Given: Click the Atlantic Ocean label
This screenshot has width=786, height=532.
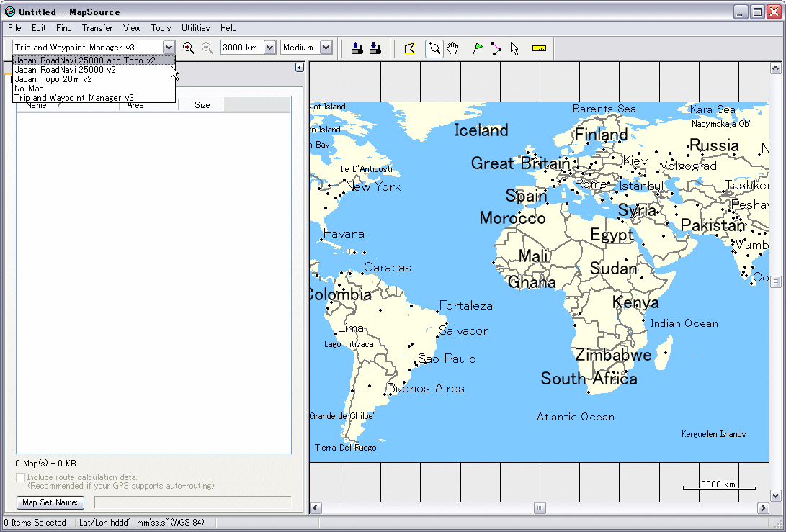Looking at the screenshot, I should [x=576, y=417].
